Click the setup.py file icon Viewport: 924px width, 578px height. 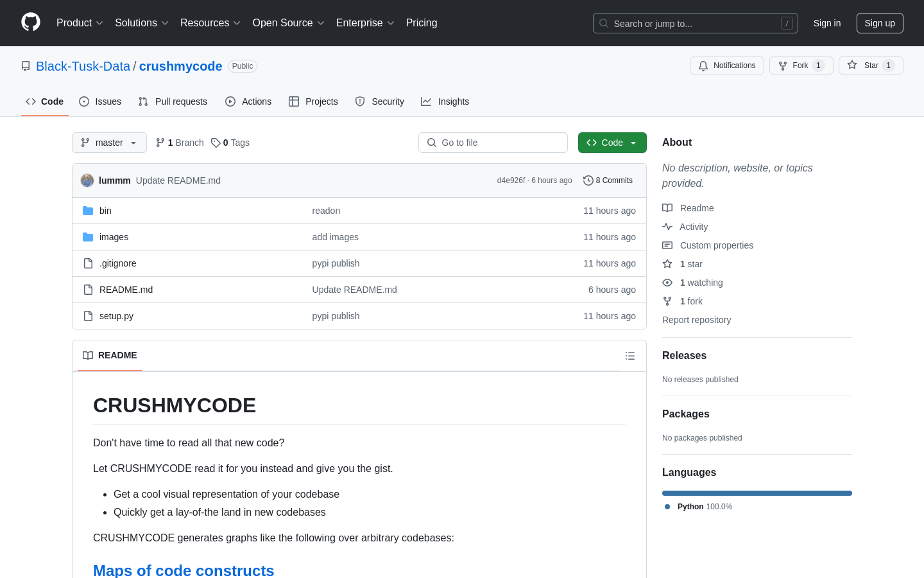click(88, 316)
